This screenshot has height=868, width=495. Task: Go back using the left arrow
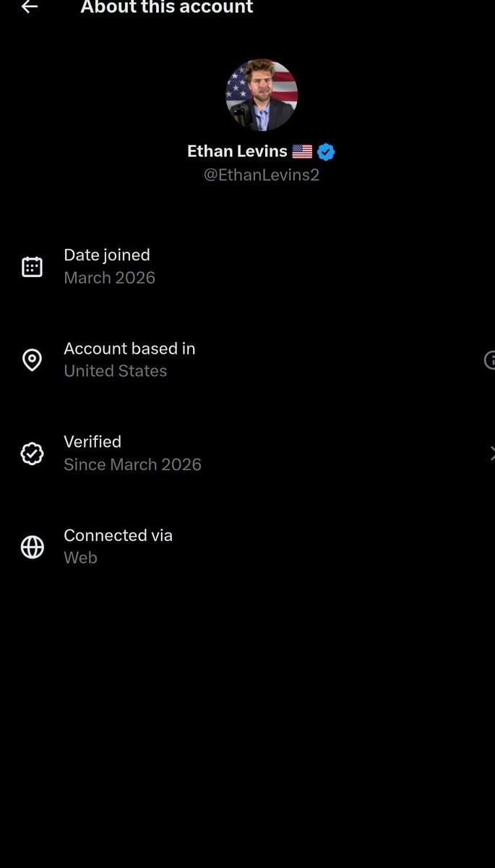[x=29, y=7]
